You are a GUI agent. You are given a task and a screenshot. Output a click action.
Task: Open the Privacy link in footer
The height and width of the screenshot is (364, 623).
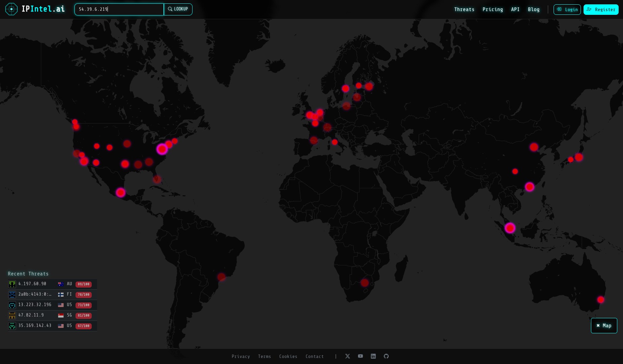(241, 356)
